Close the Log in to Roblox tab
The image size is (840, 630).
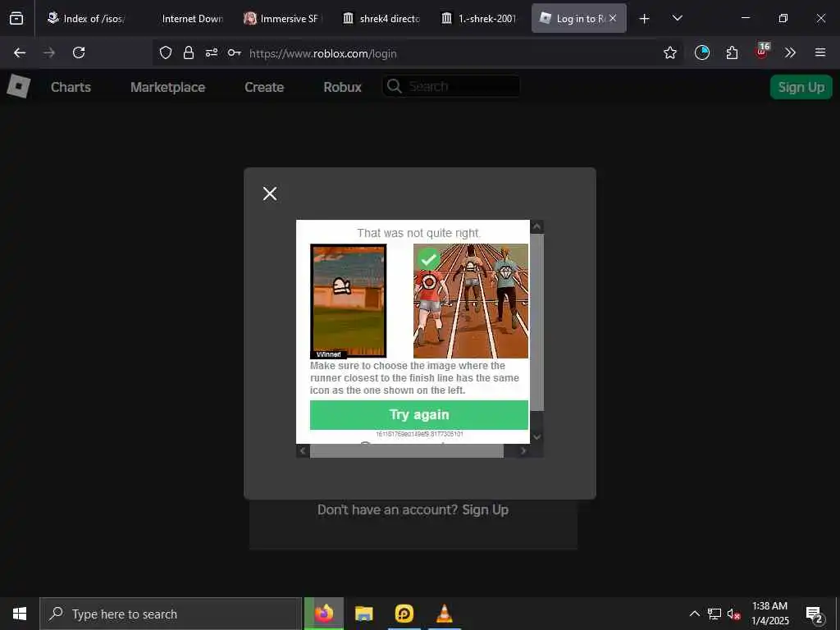[613, 18]
